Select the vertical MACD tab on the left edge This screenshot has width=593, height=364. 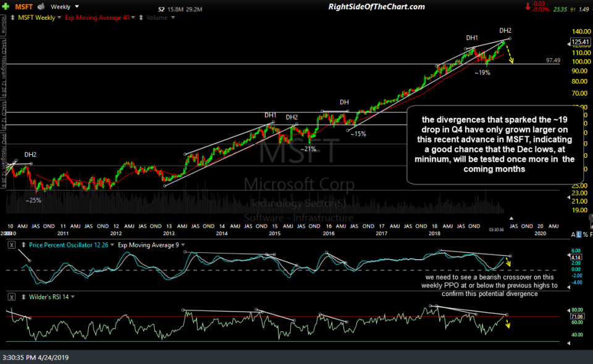click(4, 114)
